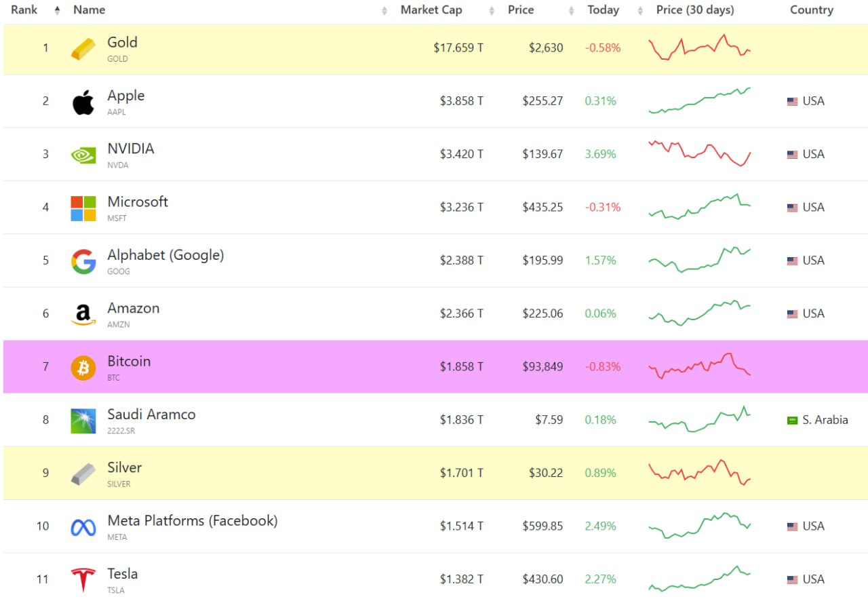Click the Google G logo icon
Image resolution: width=868 pixels, height=599 pixels.
point(83,261)
